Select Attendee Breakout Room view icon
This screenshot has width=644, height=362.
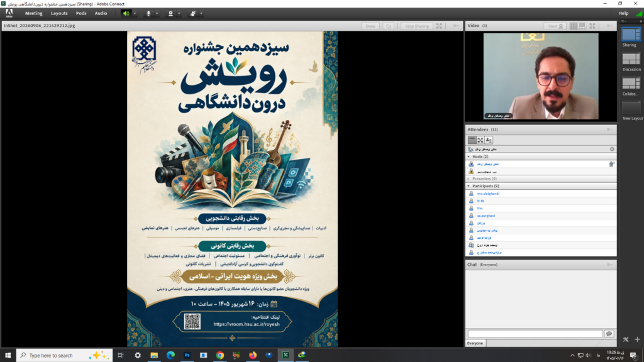pyautogui.click(x=480, y=140)
